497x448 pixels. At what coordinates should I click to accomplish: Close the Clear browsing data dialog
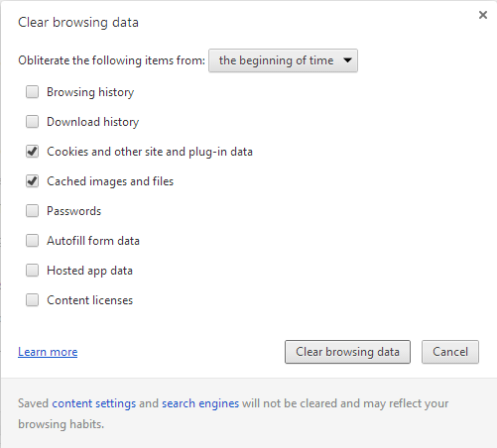pyautogui.click(x=483, y=15)
